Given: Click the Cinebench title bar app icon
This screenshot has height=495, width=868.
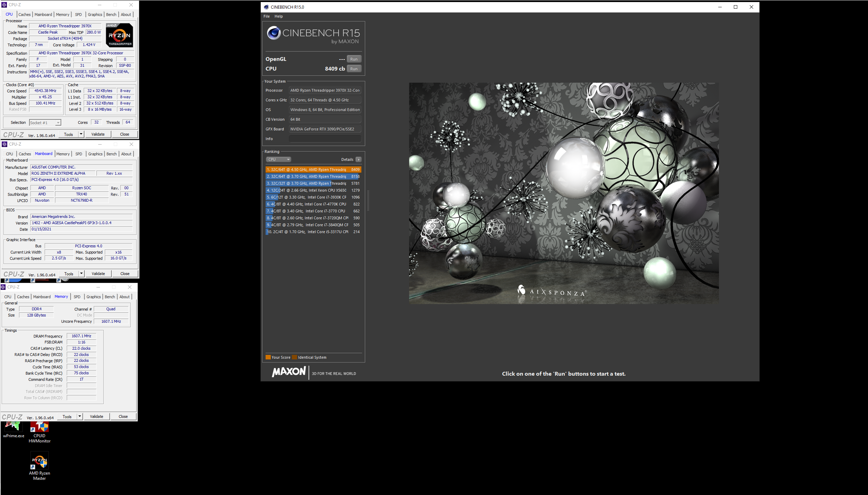Looking at the screenshot, I should [x=266, y=7].
